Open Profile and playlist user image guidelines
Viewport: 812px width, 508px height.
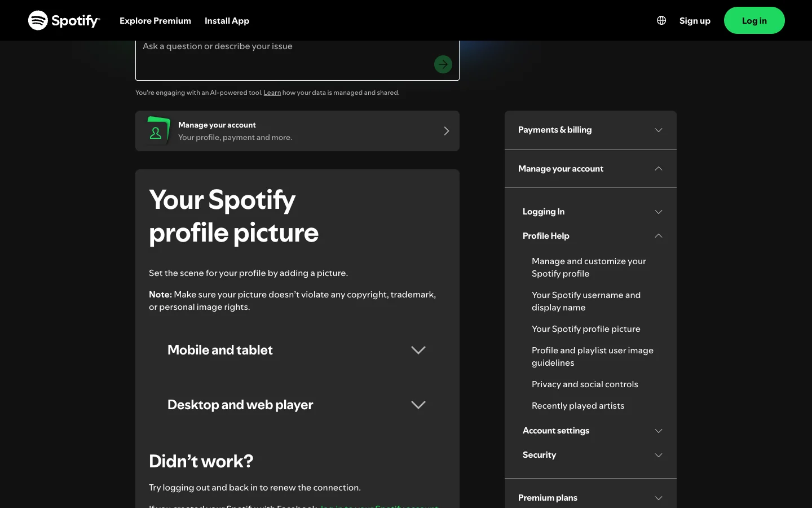(x=593, y=357)
